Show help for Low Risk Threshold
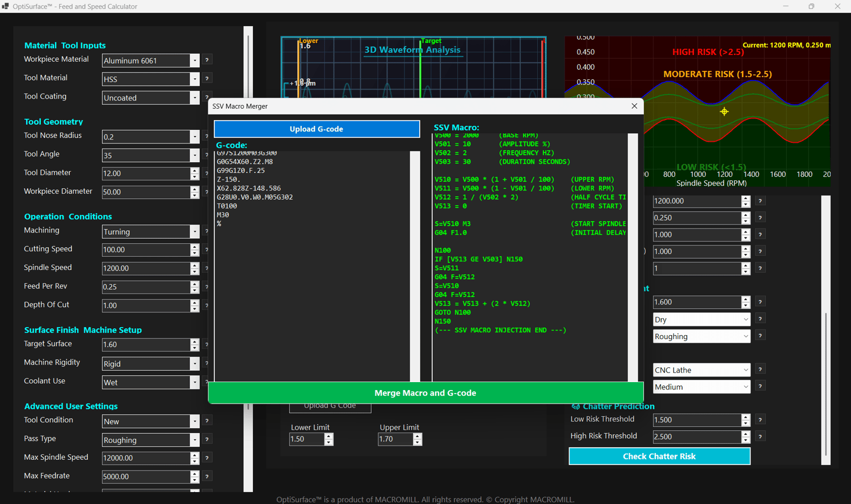Screen dimensions: 851x504 pos(760,420)
